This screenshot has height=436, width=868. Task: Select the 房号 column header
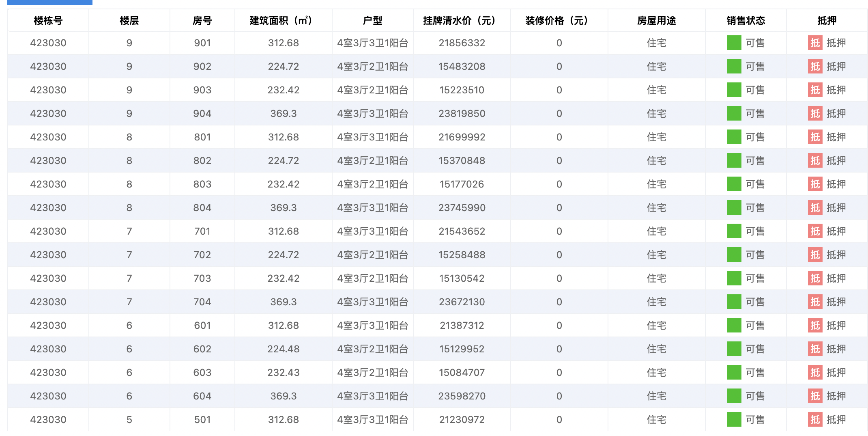click(x=202, y=21)
